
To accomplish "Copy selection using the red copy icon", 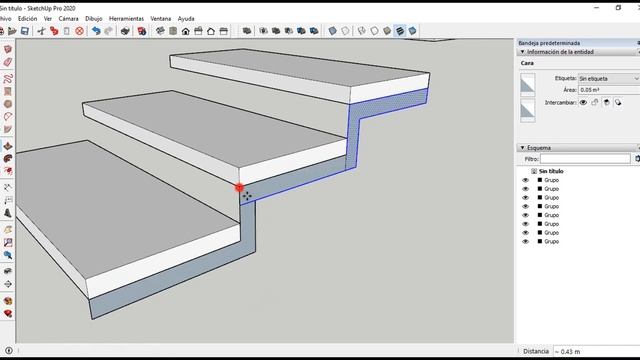I will point(54,31).
